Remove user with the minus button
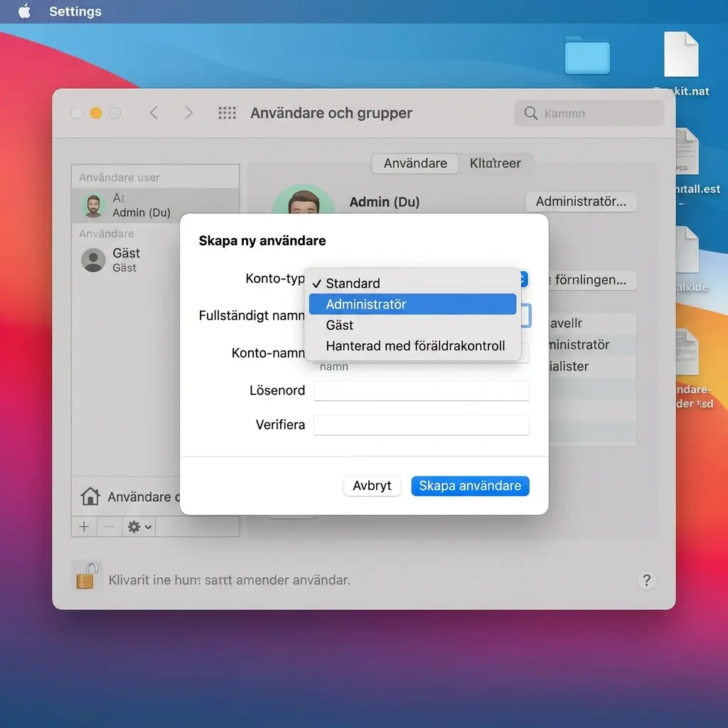This screenshot has height=728, width=728. click(109, 527)
